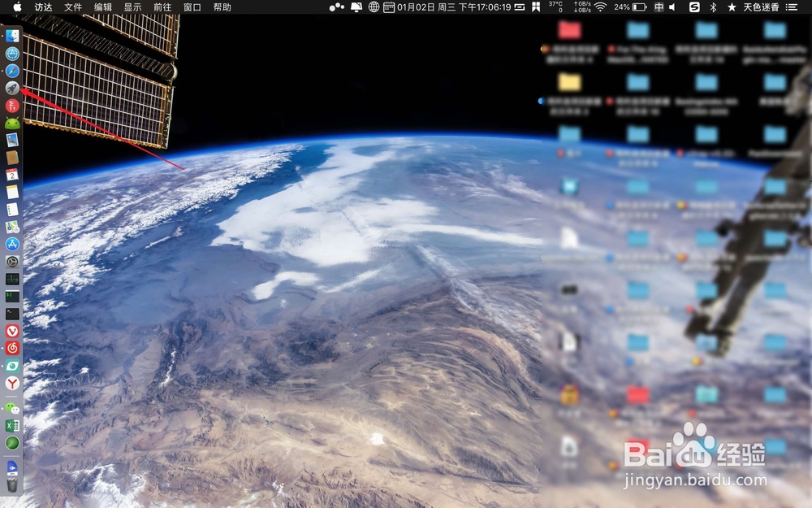Open the Bluetooth menu bar item

(713, 7)
